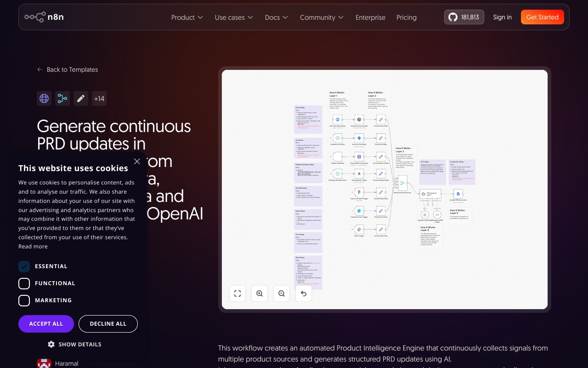Click the globe category icon above the title
Image resolution: width=588 pixels, height=368 pixels.
click(44, 98)
